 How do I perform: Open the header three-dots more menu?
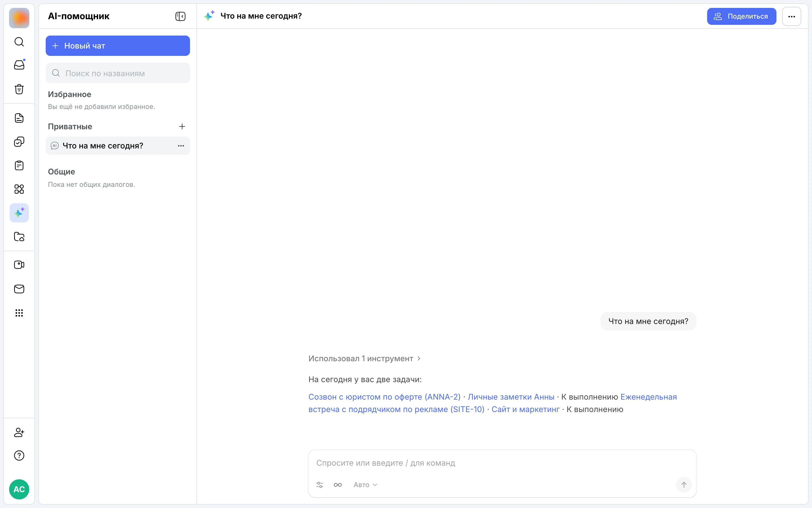[791, 16]
